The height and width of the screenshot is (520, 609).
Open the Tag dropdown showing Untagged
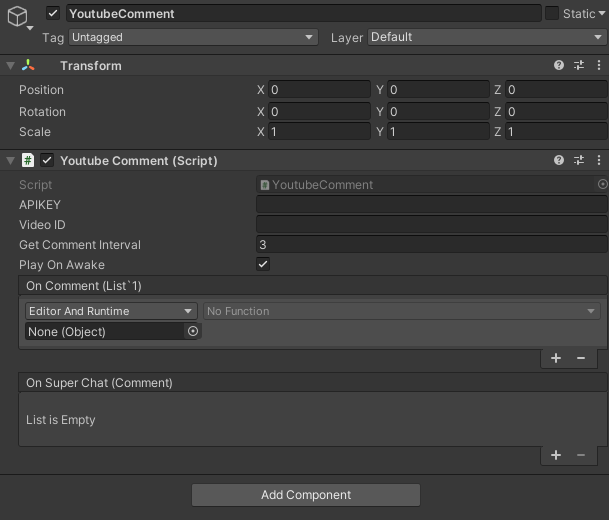point(193,37)
